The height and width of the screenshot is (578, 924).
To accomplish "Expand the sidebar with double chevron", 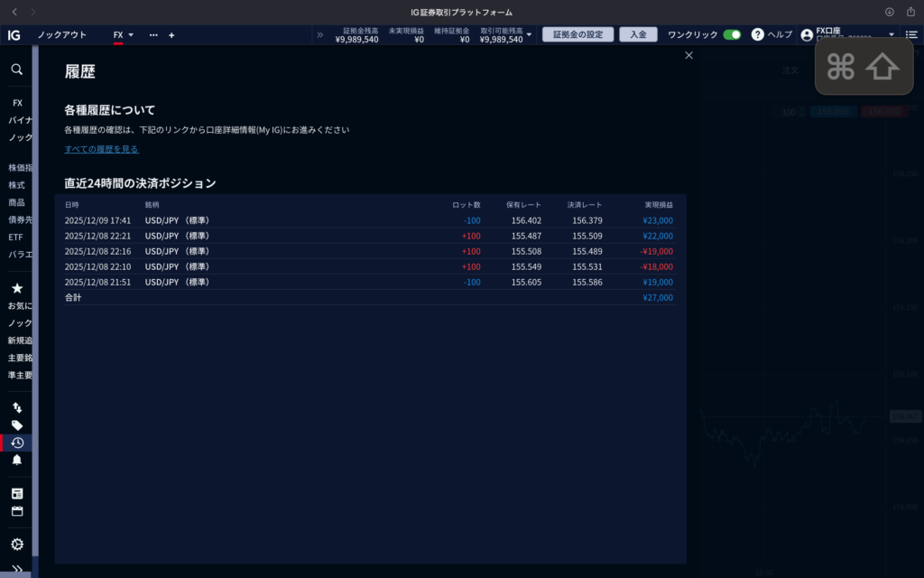I will [16, 569].
